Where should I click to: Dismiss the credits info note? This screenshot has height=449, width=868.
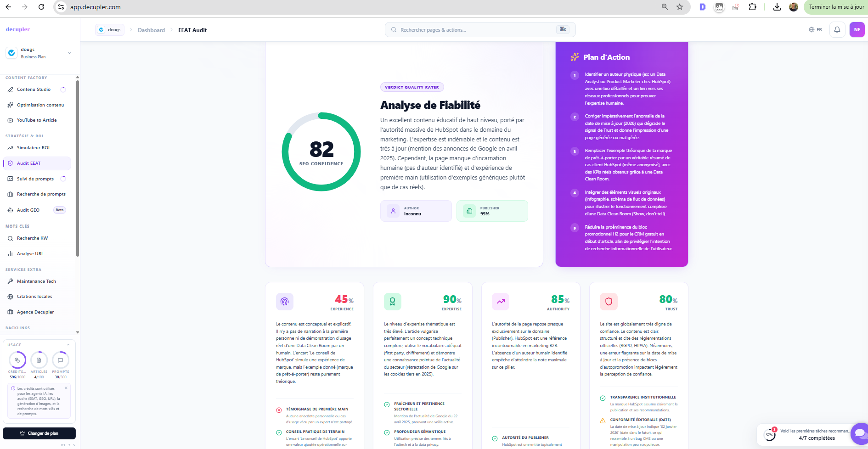[66, 388]
